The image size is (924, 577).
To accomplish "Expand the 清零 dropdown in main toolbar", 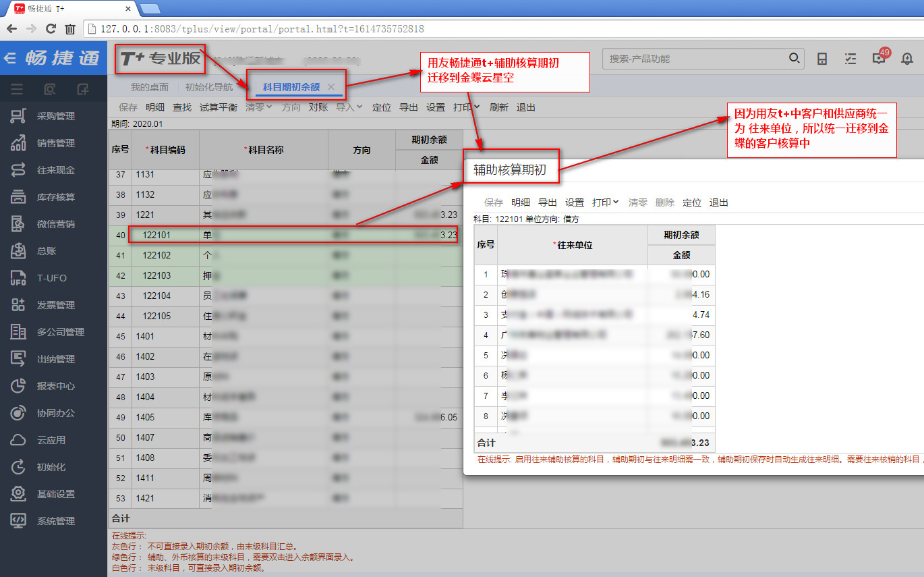I will click(x=258, y=107).
